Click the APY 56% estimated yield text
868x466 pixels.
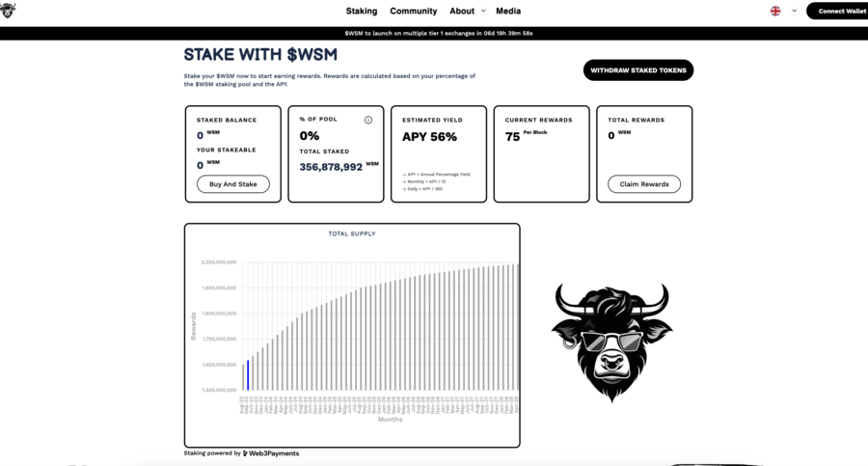click(429, 137)
